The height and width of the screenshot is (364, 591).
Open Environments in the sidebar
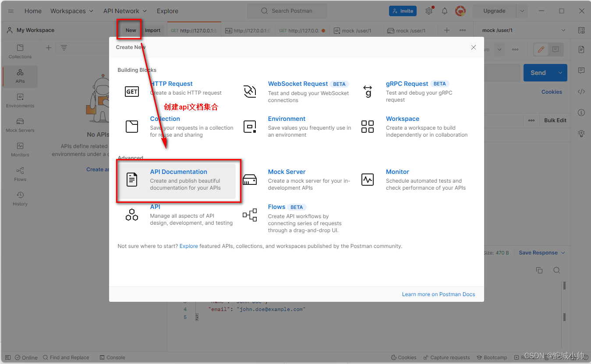click(x=20, y=101)
